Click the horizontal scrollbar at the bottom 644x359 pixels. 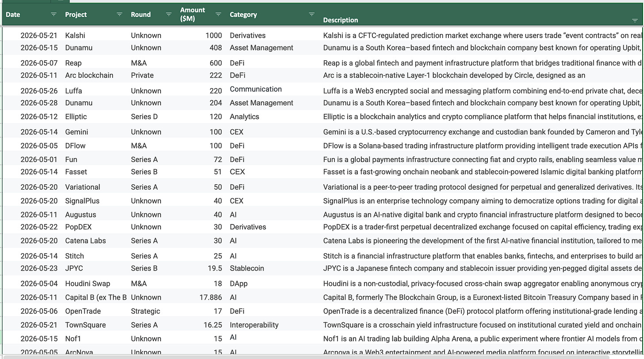click(x=305, y=357)
